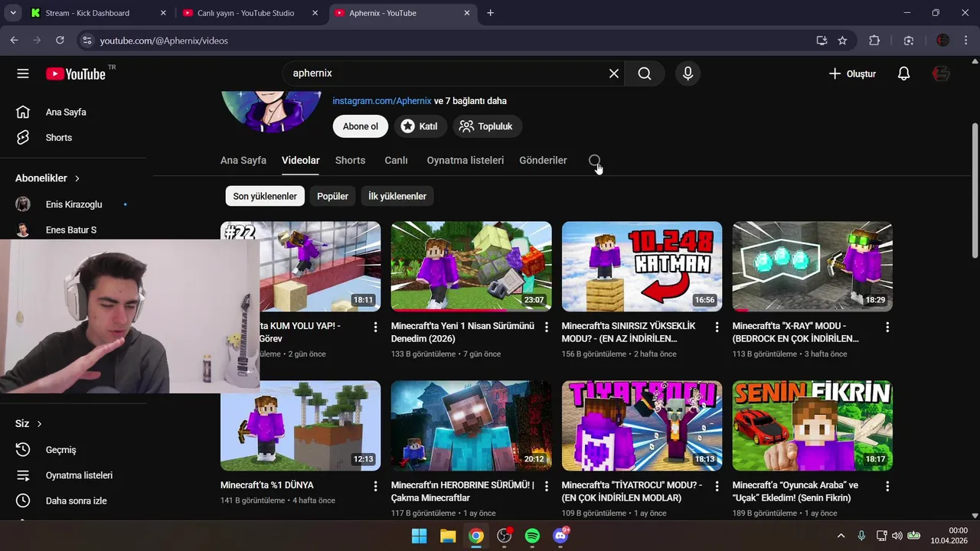Screen dimensions: 980x551
Task: Open a new Chrome tab
Action: point(490,13)
